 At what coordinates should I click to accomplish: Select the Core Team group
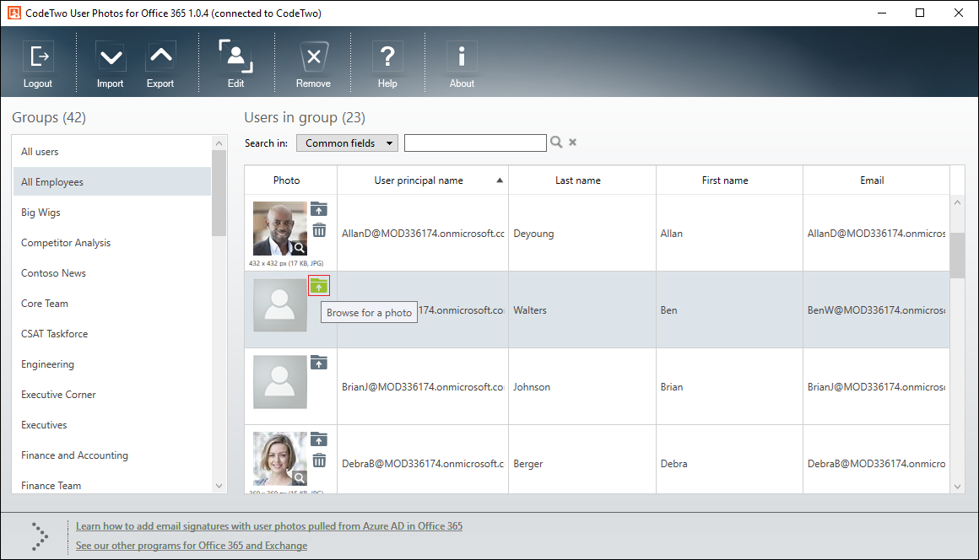coord(112,303)
